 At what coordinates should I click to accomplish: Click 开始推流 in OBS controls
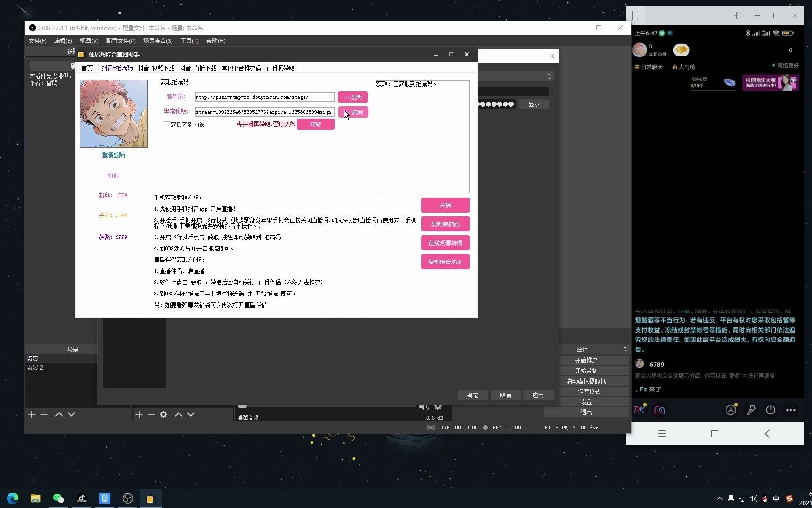(x=586, y=360)
